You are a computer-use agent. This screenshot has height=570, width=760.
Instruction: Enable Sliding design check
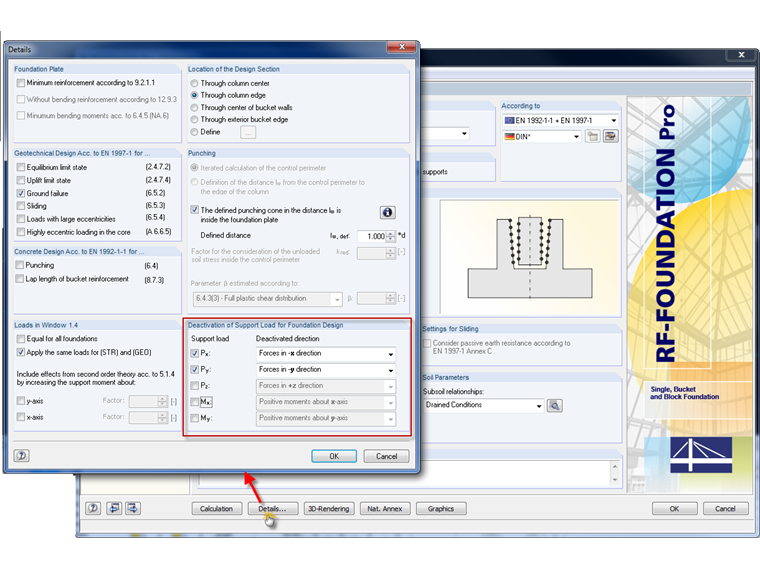click(20, 206)
